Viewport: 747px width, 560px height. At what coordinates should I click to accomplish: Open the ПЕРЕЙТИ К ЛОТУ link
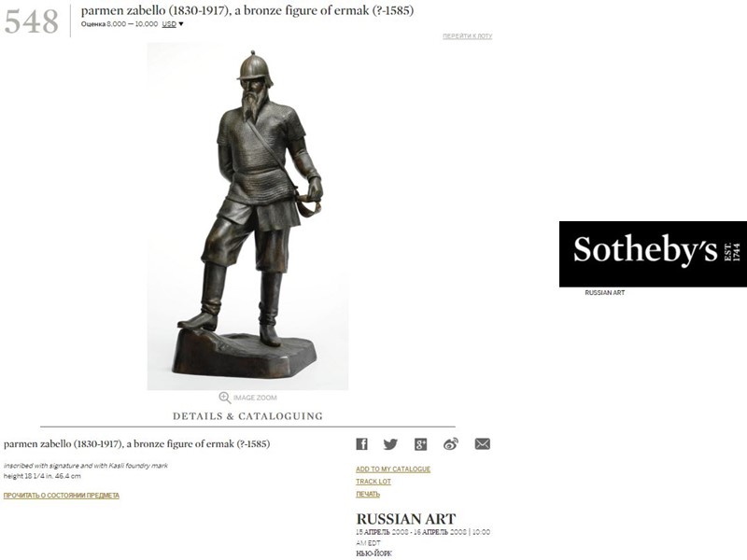[468, 36]
